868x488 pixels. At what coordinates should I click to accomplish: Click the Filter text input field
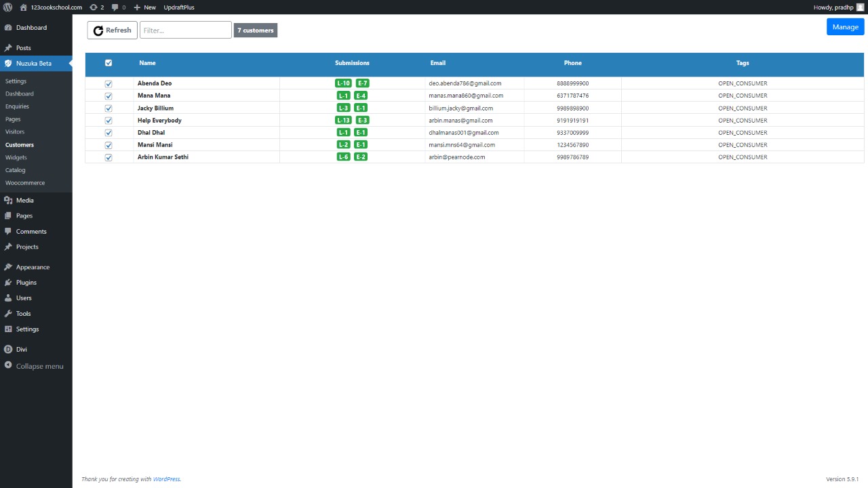coord(185,30)
